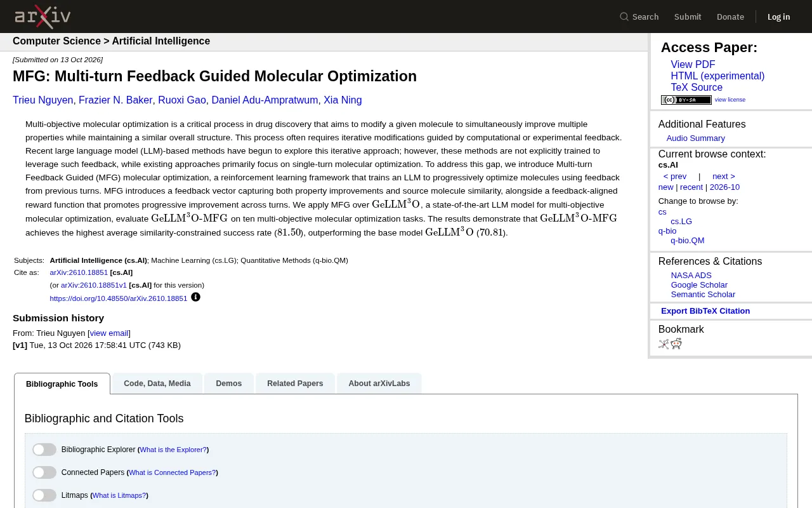Open the new listings link
The height and width of the screenshot is (508, 812).
pos(665,187)
